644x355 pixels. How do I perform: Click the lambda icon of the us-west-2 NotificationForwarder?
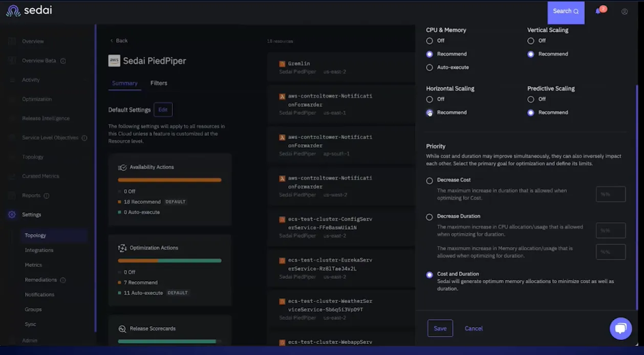point(282,179)
